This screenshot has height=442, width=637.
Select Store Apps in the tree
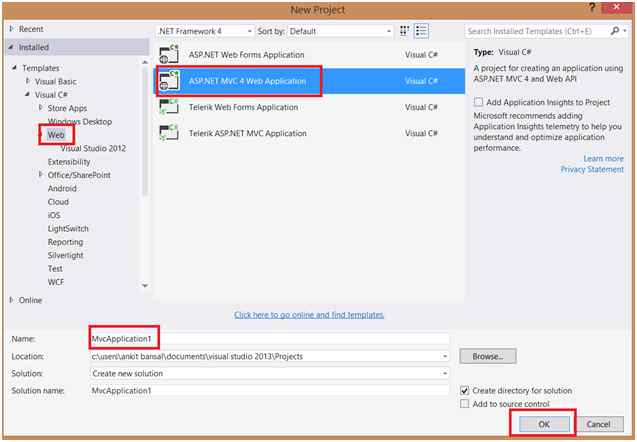pyautogui.click(x=67, y=108)
